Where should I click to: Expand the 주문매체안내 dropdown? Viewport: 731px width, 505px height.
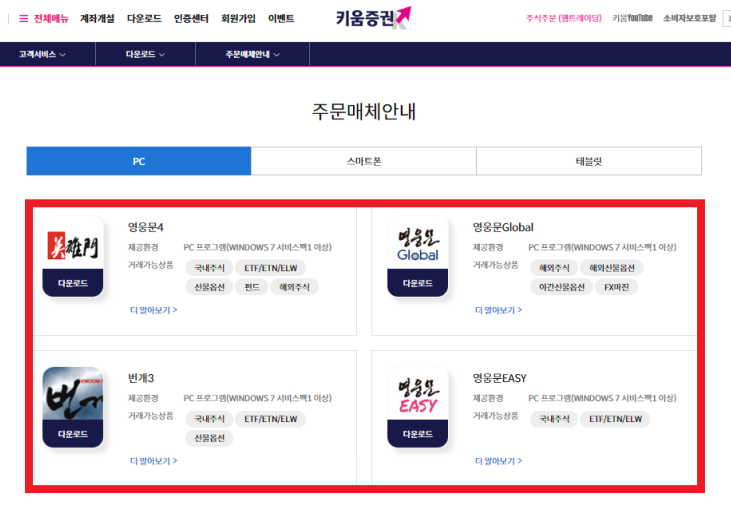[x=252, y=55]
